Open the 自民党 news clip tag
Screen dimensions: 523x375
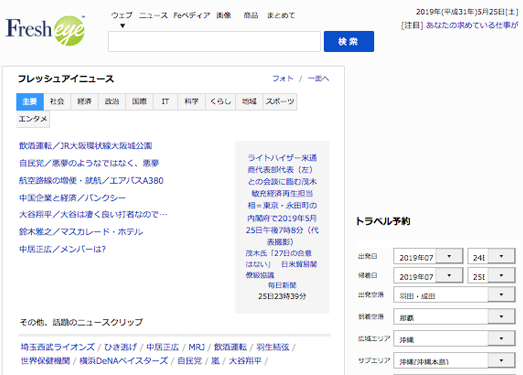[x=190, y=361]
